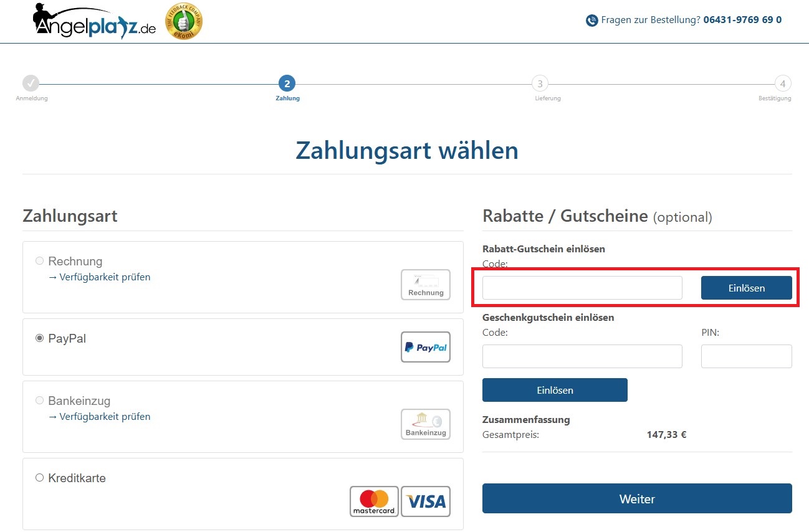Go to step 3 Lieferung
This screenshot has height=532, width=809.
(540, 83)
